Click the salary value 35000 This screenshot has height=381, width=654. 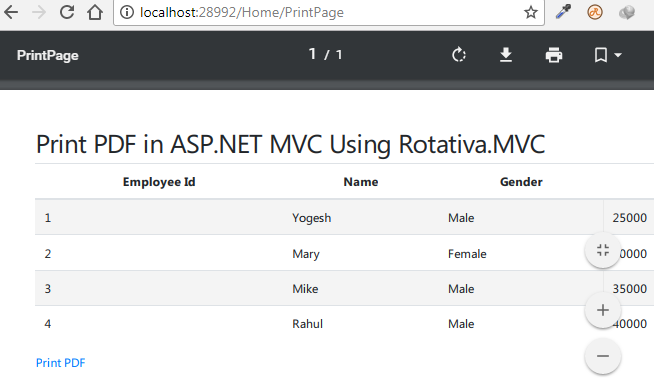click(629, 289)
